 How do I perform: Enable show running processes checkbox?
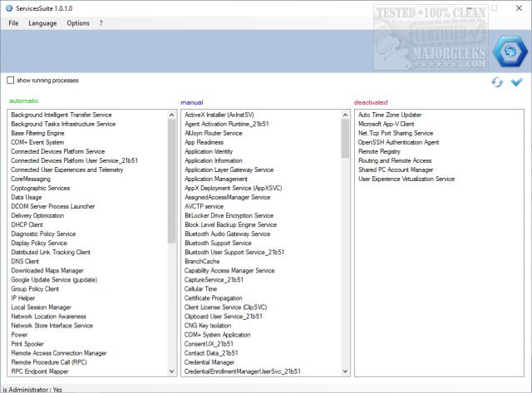(11, 81)
